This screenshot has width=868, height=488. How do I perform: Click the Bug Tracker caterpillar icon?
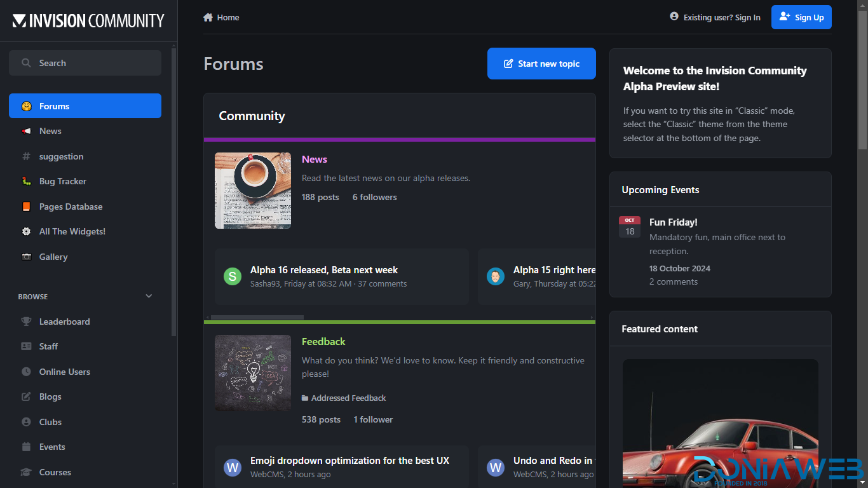[26, 181]
